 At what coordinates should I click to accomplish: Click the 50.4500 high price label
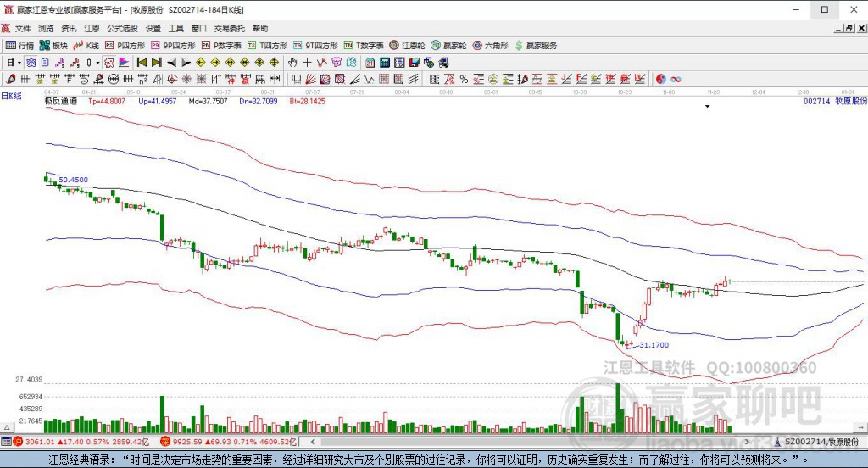click(74, 180)
